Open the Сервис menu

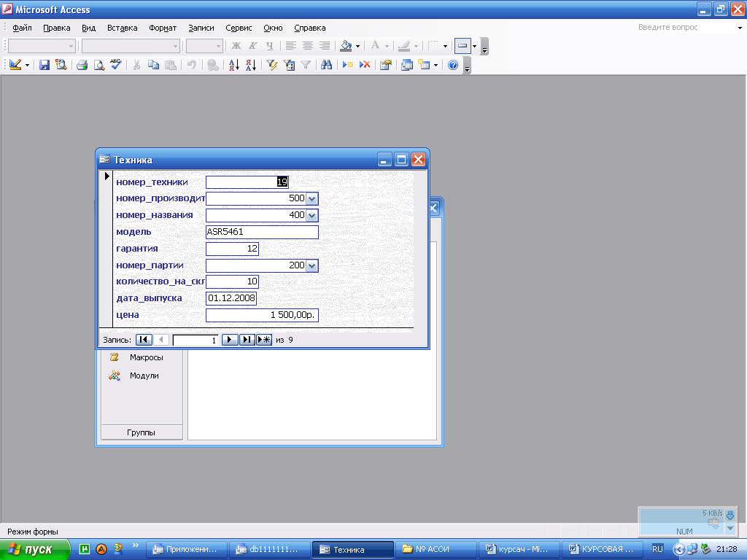[x=239, y=28]
